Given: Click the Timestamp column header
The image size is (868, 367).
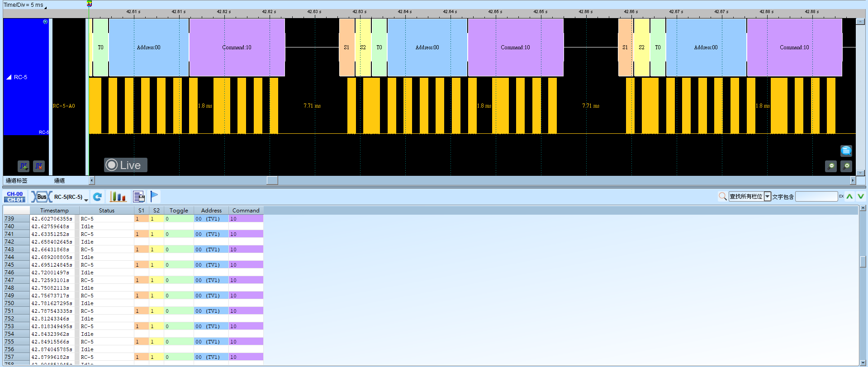Looking at the screenshot, I should [x=54, y=211].
